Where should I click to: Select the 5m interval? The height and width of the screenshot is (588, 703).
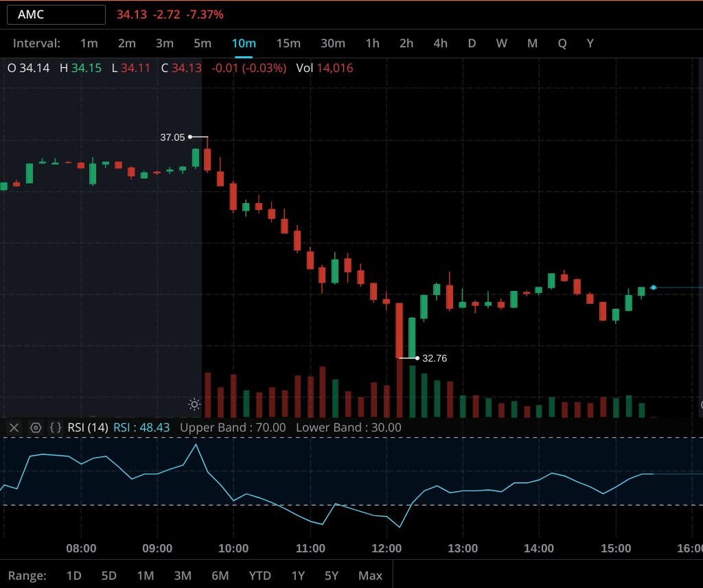click(x=203, y=43)
